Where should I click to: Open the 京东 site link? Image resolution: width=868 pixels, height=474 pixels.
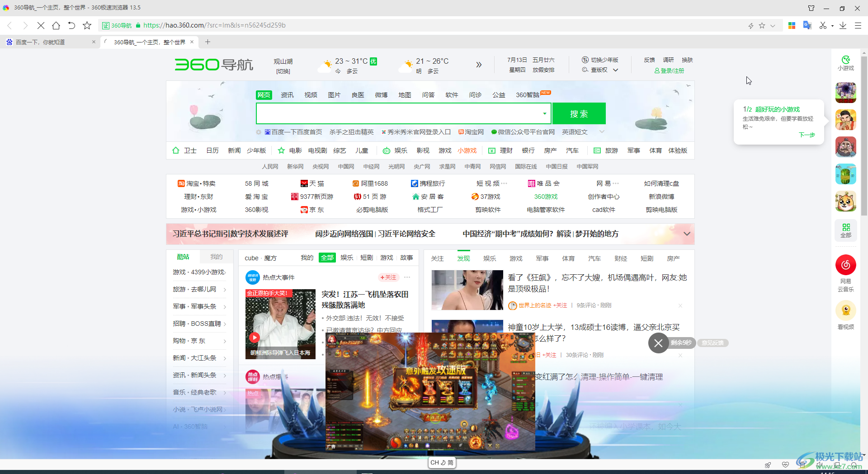pos(312,210)
